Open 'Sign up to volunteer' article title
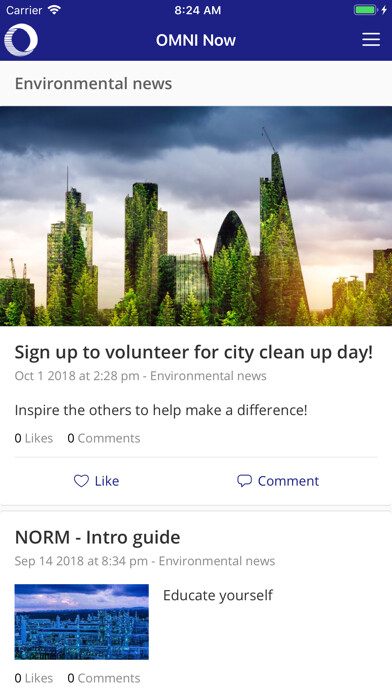This screenshot has height=696, width=392. 194,352
